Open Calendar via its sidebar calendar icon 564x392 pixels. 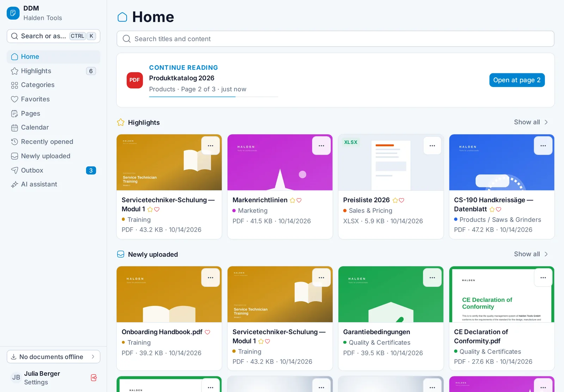(x=14, y=128)
